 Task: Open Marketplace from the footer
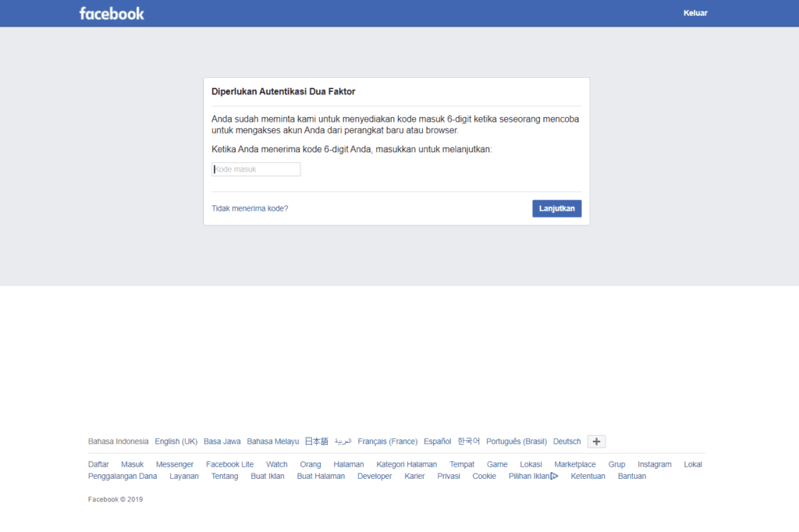point(575,464)
